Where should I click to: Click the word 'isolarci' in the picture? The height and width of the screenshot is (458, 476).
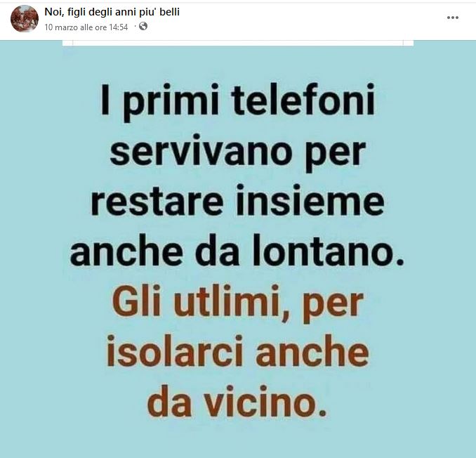(x=175, y=351)
